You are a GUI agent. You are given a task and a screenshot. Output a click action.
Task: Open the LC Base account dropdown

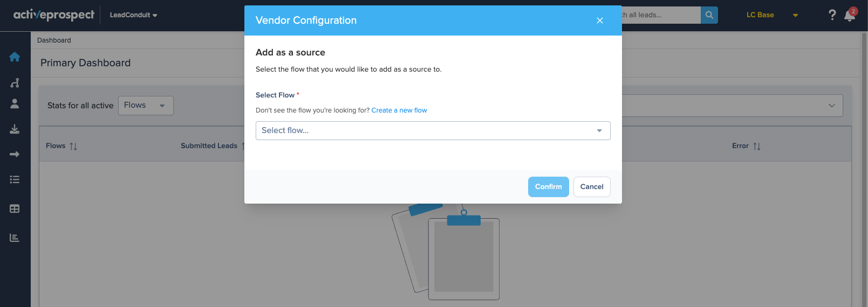coord(771,15)
